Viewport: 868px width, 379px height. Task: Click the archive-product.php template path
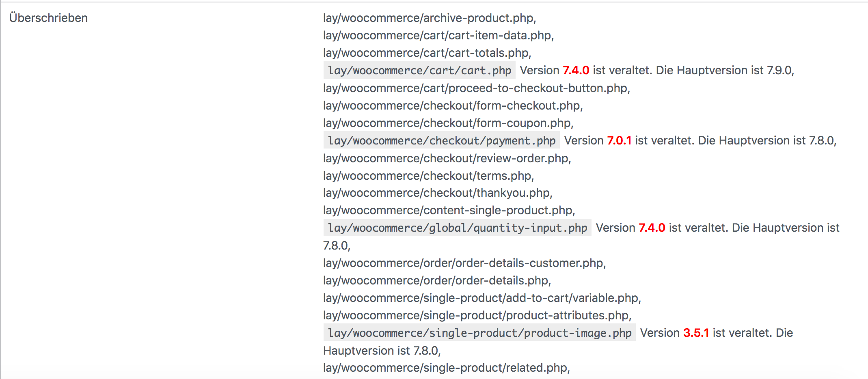[x=429, y=18]
